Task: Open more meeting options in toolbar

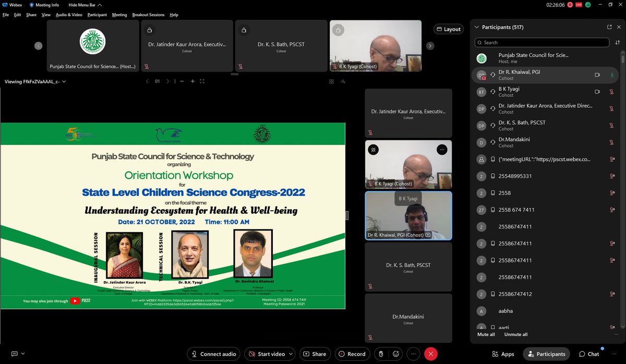Action: tap(413, 354)
